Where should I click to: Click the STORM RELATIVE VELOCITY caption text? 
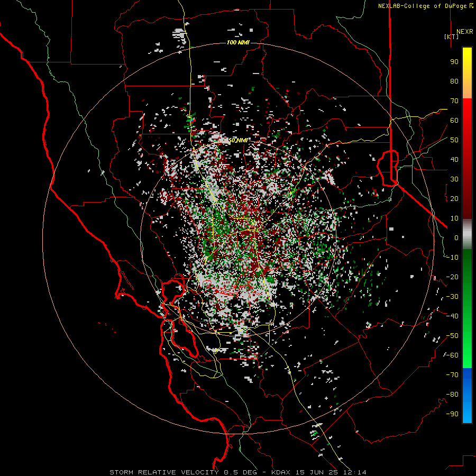(x=164, y=472)
